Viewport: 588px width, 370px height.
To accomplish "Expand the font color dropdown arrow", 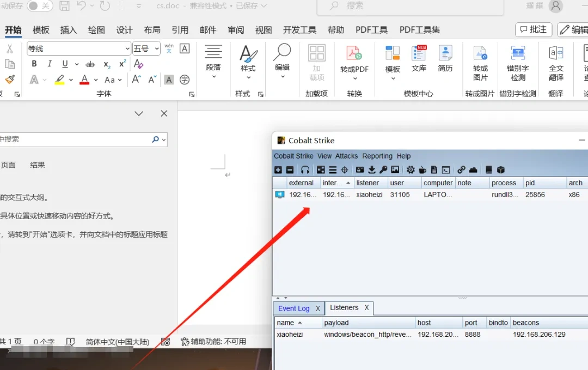I will point(96,80).
